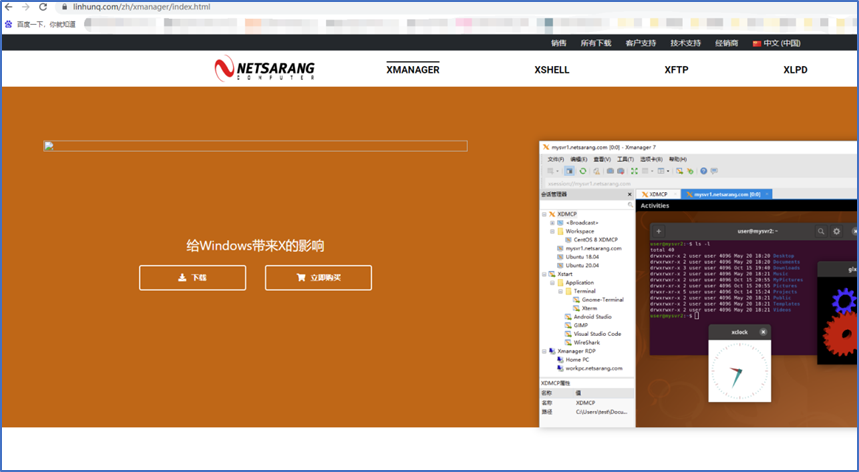The width and height of the screenshot is (859, 472).
Task: Click the China flag icon beside 中文 (中国)
Action: click(x=757, y=43)
